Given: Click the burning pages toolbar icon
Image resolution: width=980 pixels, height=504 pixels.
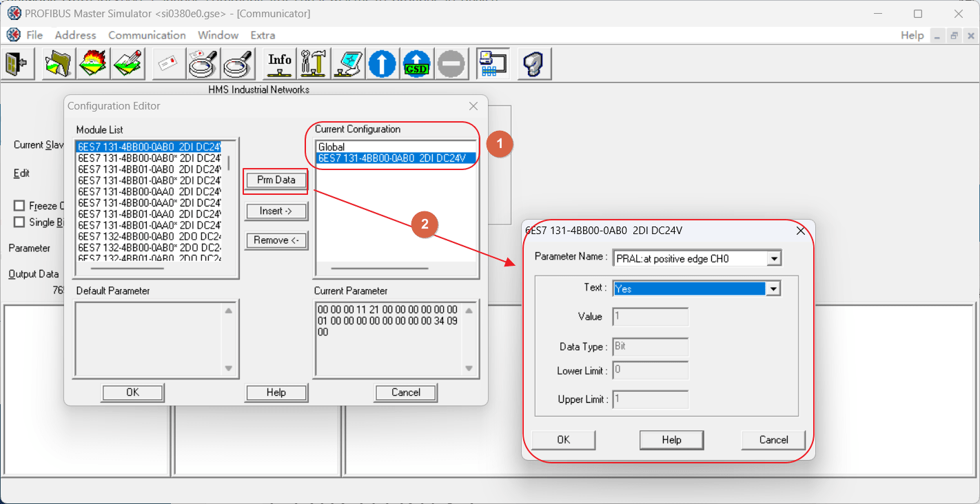Looking at the screenshot, I should pyautogui.click(x=92, y=64).
